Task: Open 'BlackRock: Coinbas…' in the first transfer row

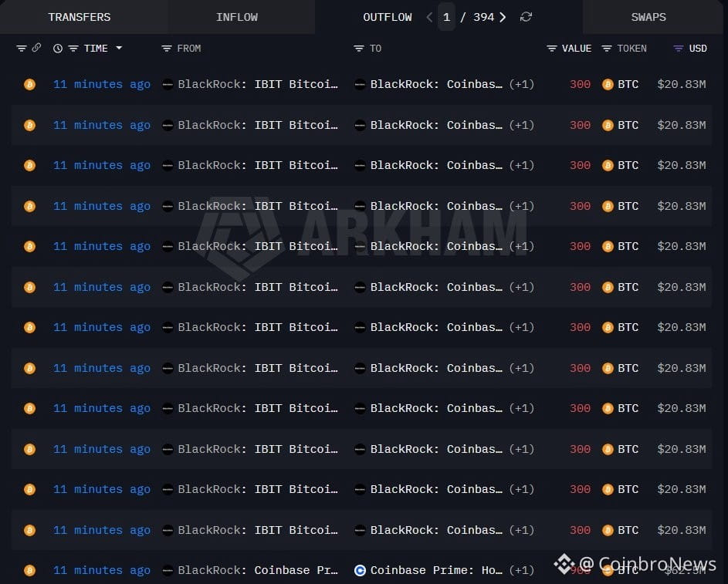Action: [x=436, y=84]
